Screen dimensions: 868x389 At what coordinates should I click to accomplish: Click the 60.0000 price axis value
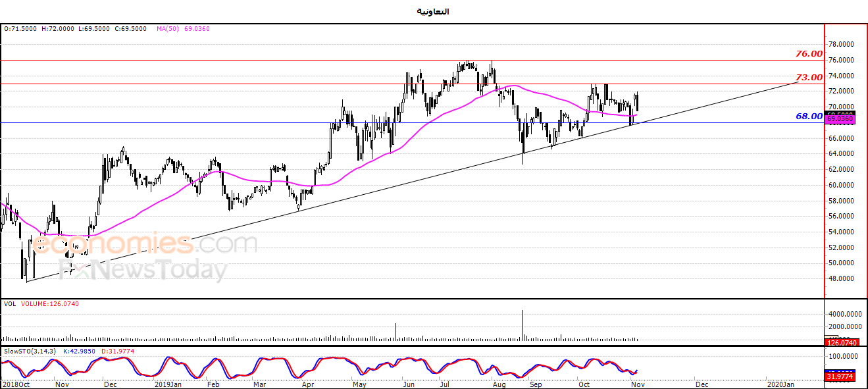tap(842, 185)
